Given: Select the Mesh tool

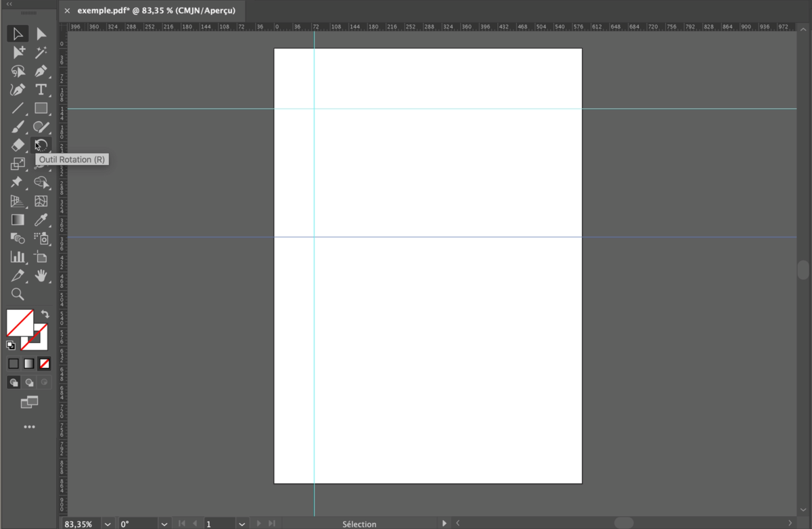Looking at the screenshot, I should tap(41, 201).
